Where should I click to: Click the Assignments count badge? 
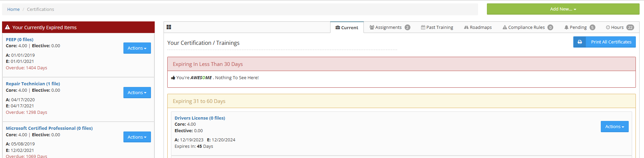click(407, 28)
